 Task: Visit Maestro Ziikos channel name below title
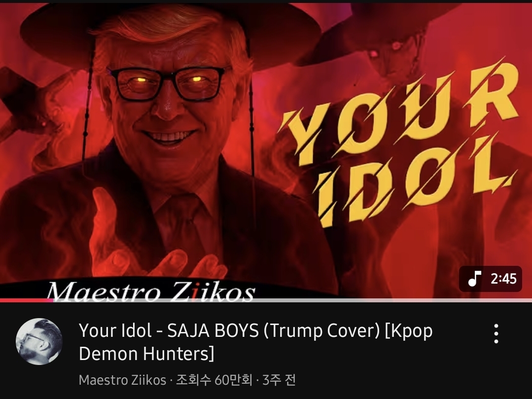pyautogui.click(x=122, y=380)
